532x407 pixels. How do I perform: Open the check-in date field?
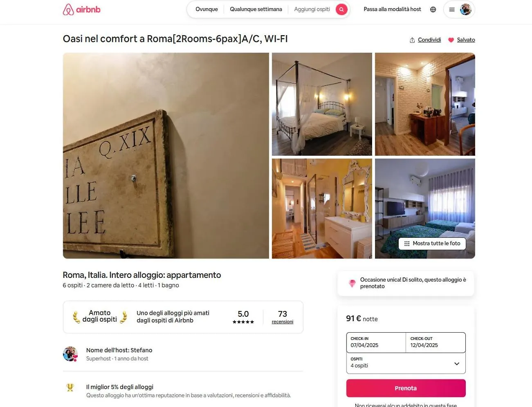pyautogui.click(x=376, y=342)
